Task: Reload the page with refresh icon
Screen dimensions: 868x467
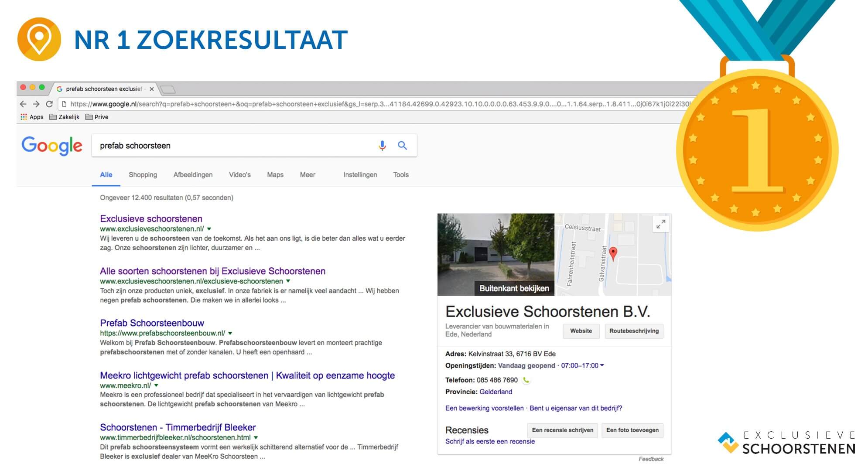Action: pyautogui.click(x=49, y=104)
